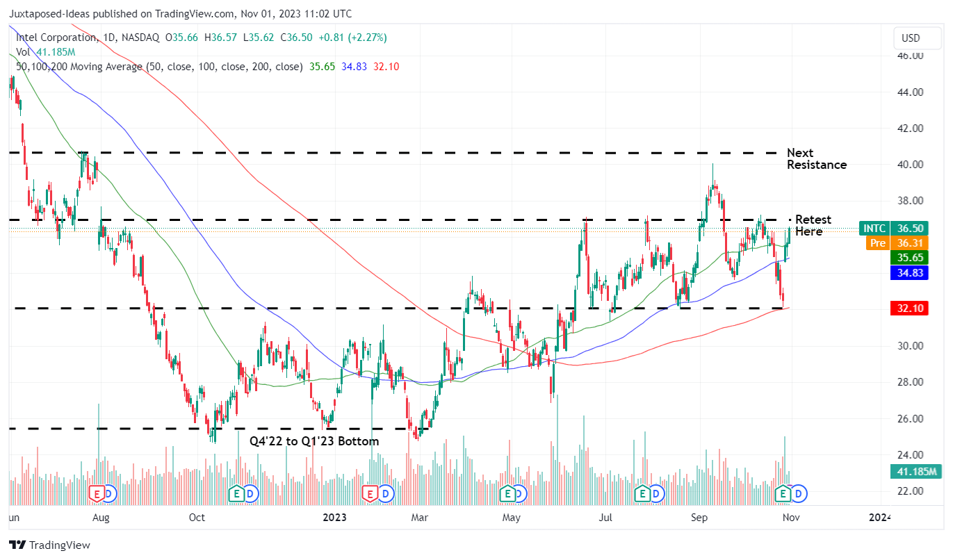953x560 pixels.
Task: Select the dividend D marker near May
Action: tap(521, 494)
